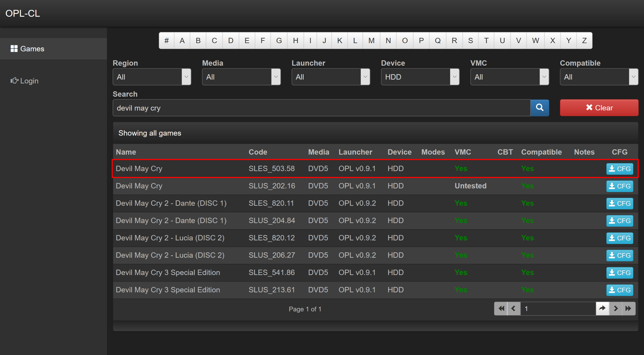Filter games starting with letter S
Screen dimensions: 644x355
click(470, 41)
